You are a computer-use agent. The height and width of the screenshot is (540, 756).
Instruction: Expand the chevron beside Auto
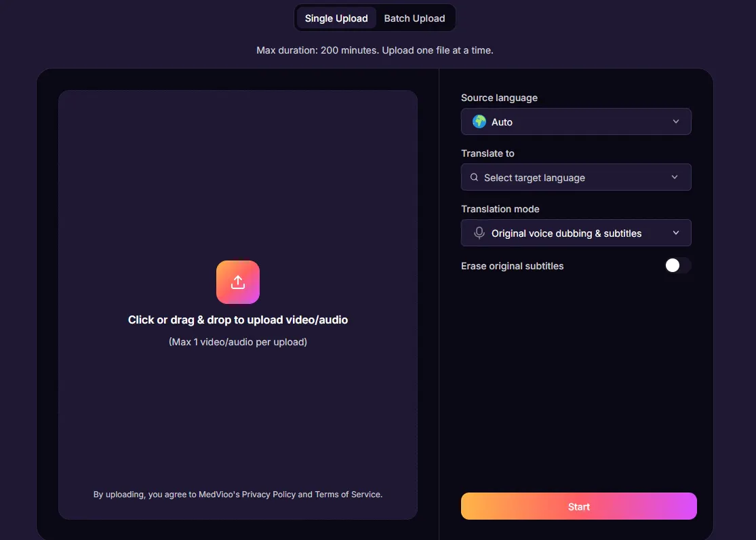[675, 121]
